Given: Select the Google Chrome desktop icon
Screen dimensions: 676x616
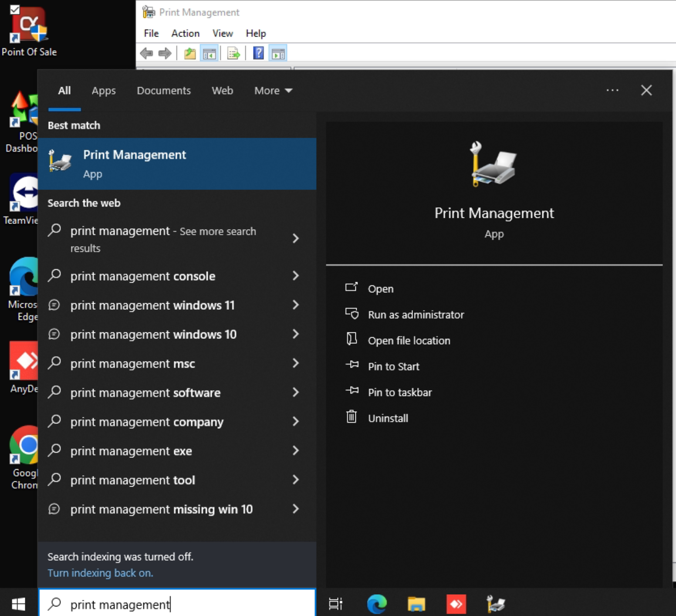Looking at the screenshot, I should coord(24,457).
